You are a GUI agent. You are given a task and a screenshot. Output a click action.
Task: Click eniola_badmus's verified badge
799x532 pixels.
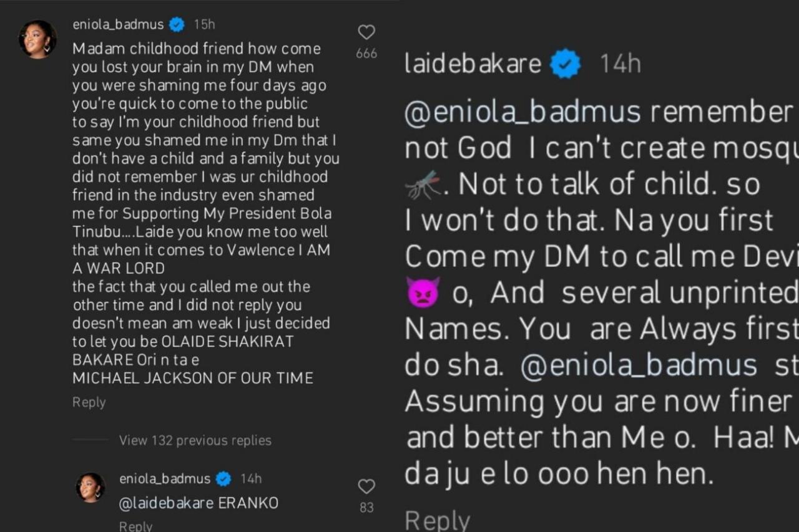tap(177, 24)
